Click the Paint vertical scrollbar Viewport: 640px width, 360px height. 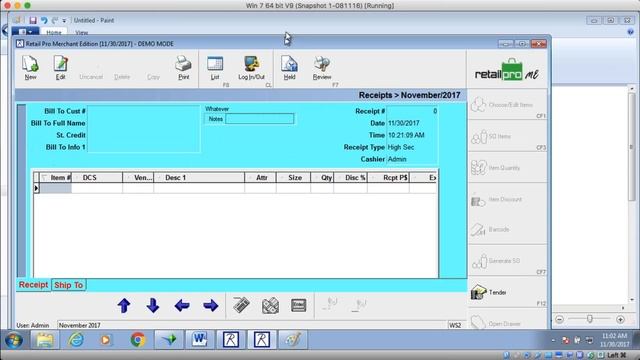coord(631,147)
